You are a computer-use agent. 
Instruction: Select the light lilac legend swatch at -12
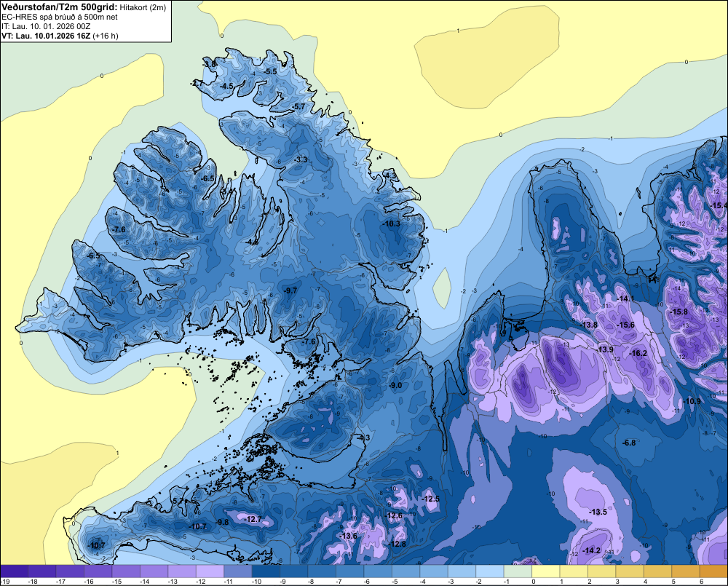click(210, 571)
